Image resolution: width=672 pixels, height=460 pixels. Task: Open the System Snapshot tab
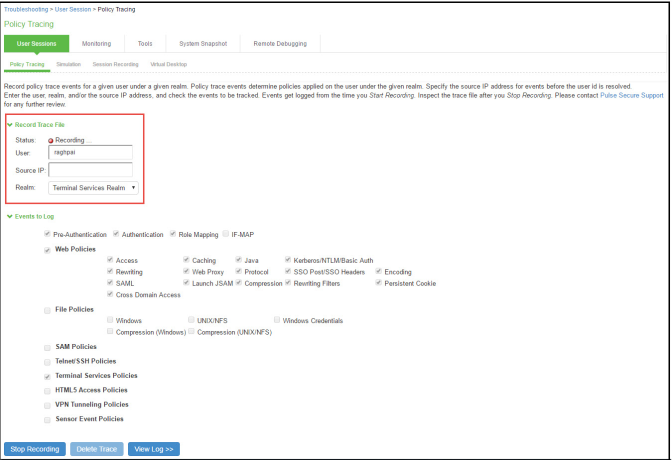[x=203, y=44]
